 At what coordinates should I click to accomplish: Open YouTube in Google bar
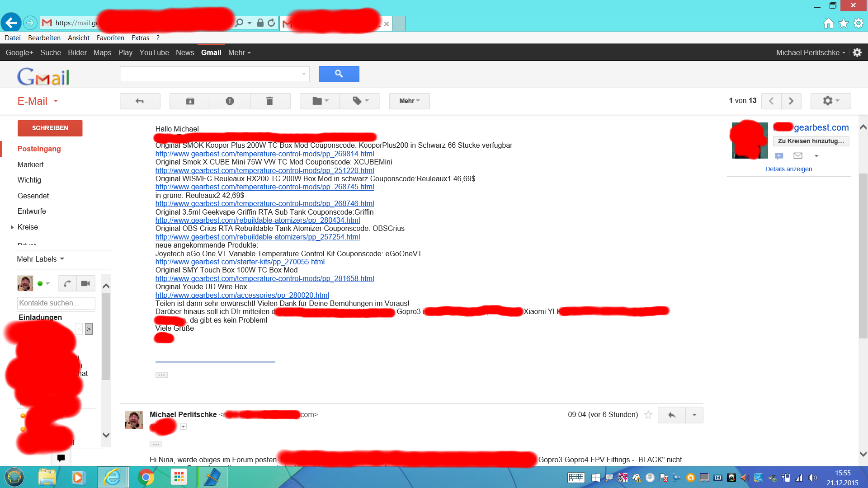click(154, 52)
